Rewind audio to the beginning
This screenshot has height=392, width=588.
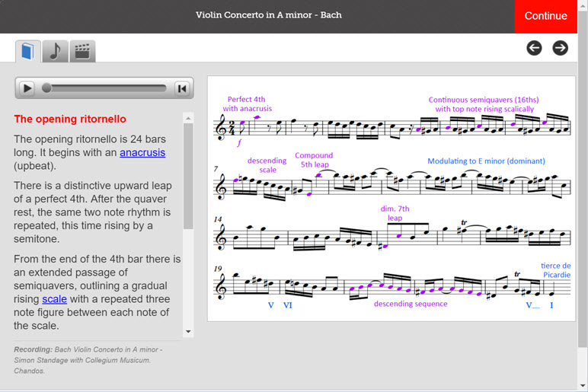tap(182, 88)
